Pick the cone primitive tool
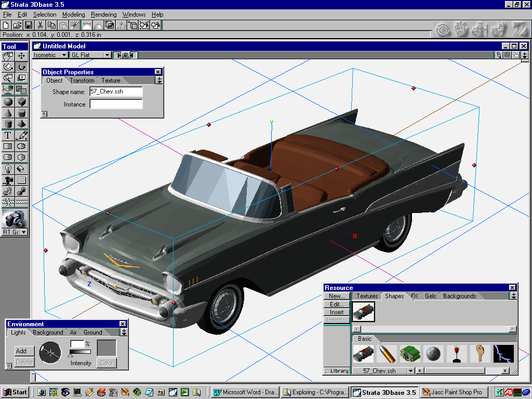532x399 pixels. [x=8, y=113]
